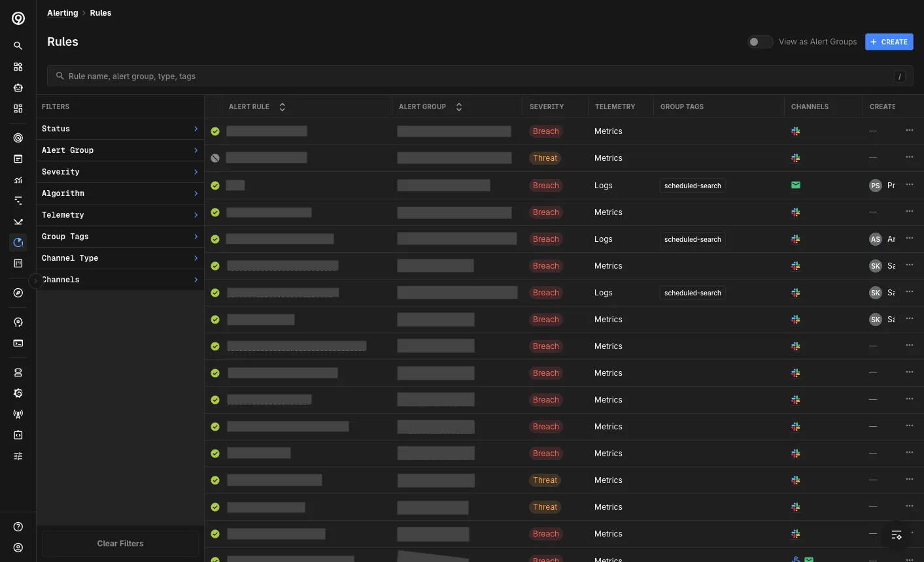This screenshot has height=562, width=924.
Task: Click the PS avatar in created column
Action: tap(876, 186)
